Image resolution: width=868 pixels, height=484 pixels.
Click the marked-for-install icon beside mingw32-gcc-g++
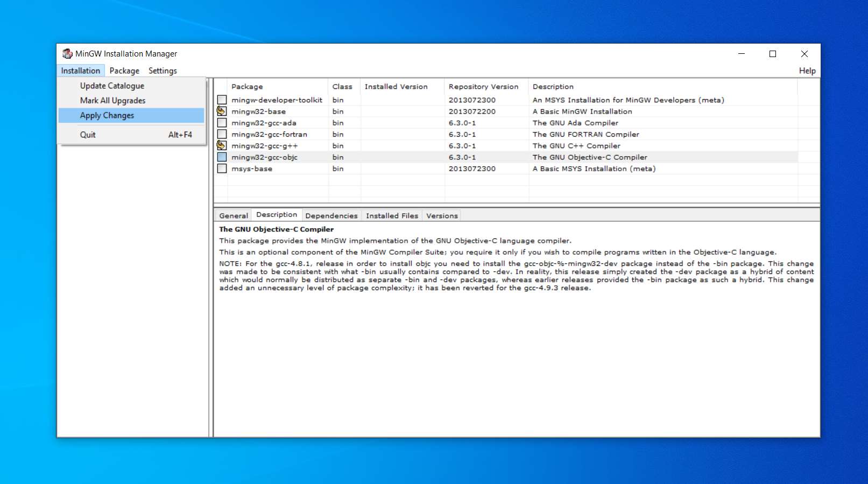click(x=222, y=145)
